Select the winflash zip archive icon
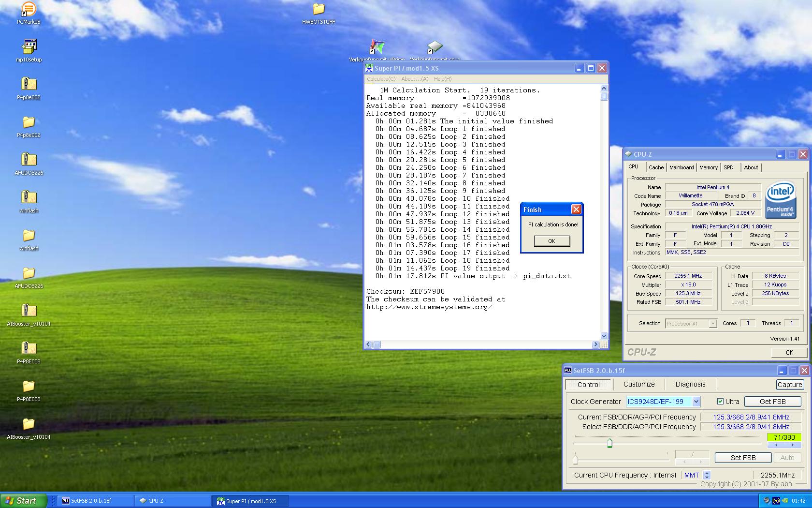 coord(29,198)
